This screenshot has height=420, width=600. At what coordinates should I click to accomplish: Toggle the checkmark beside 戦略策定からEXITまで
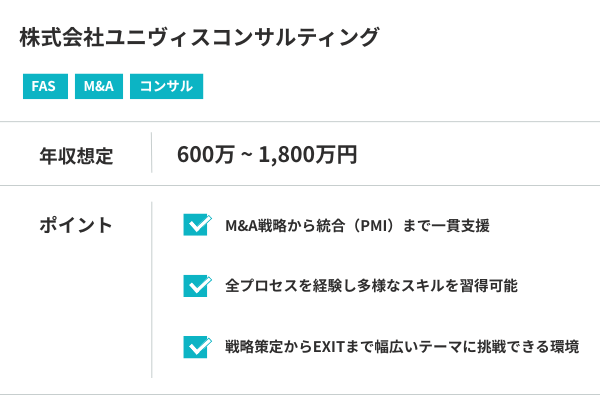pos(196,347)
